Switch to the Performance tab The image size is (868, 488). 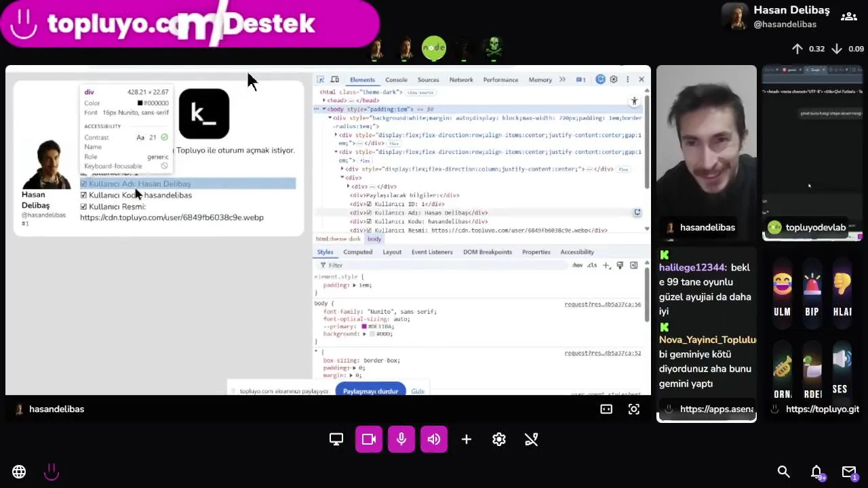tap(500, 80)
